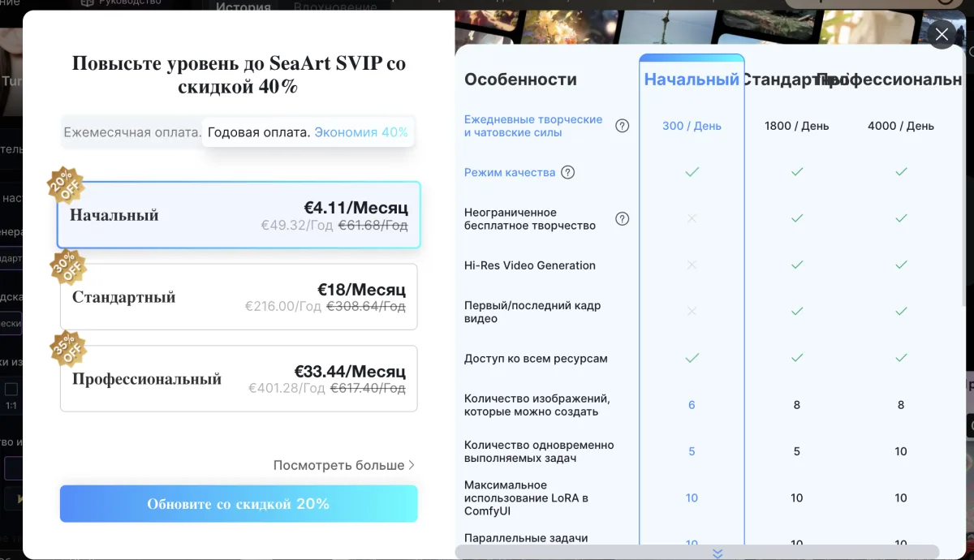Click Доступ ко всем ресурсам label

(x=536, y=359)
